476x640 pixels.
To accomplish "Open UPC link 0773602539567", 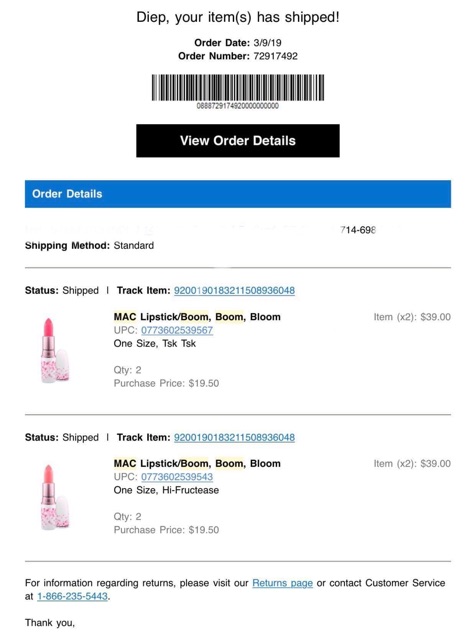I will (177, 330).
